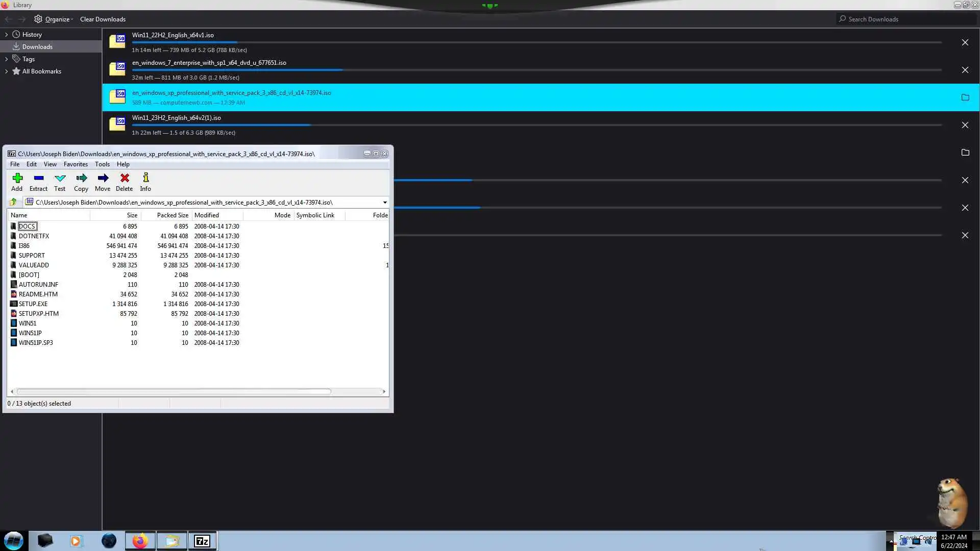Click the Clear Downloads button
Image resolution: width=980 pixels, height=551 pixels.
(x=103, y=19)
